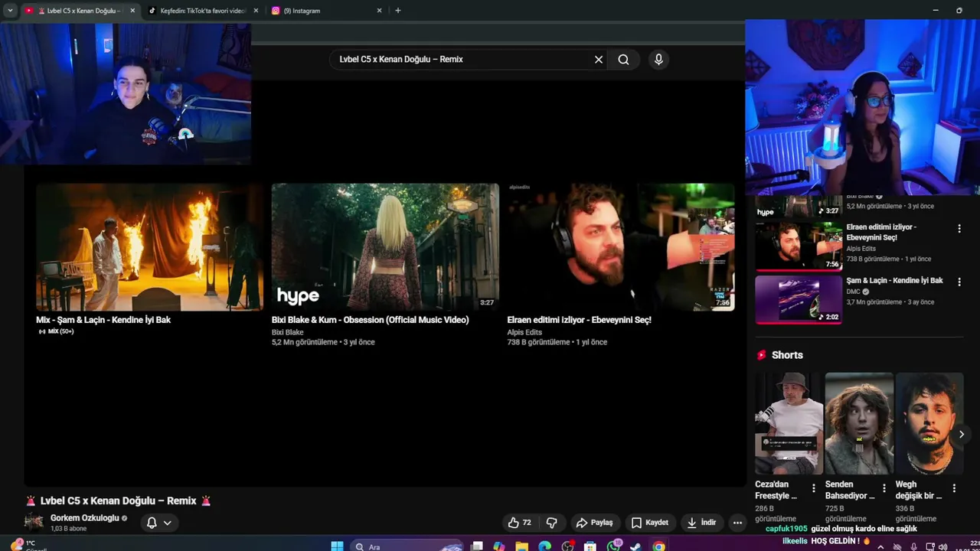
Task: Open Gorkem Ozkuloglu channel avatar
Action: (34, 523)
